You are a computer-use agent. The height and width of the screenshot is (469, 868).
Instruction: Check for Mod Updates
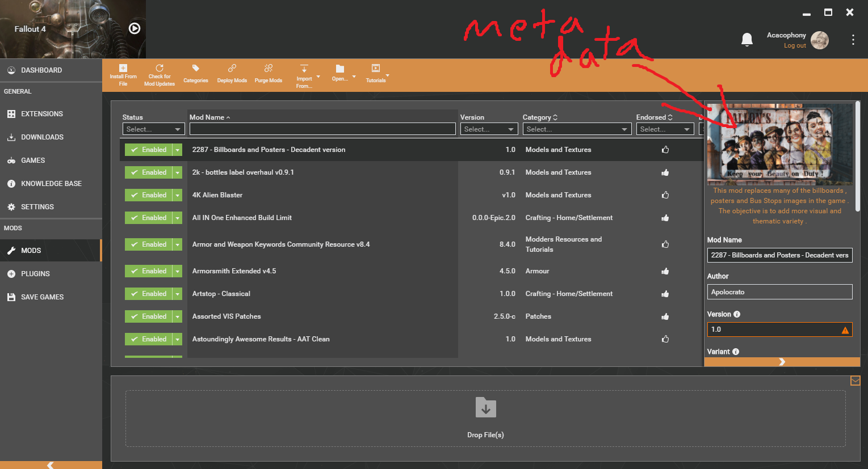click(x=160, y=75)
